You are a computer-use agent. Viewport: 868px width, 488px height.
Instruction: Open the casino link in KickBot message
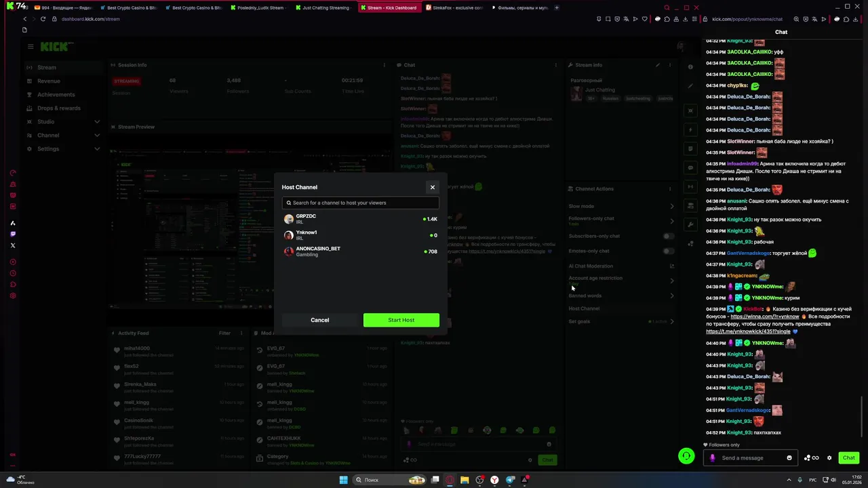pyautogui.click(x=765, y=317)
